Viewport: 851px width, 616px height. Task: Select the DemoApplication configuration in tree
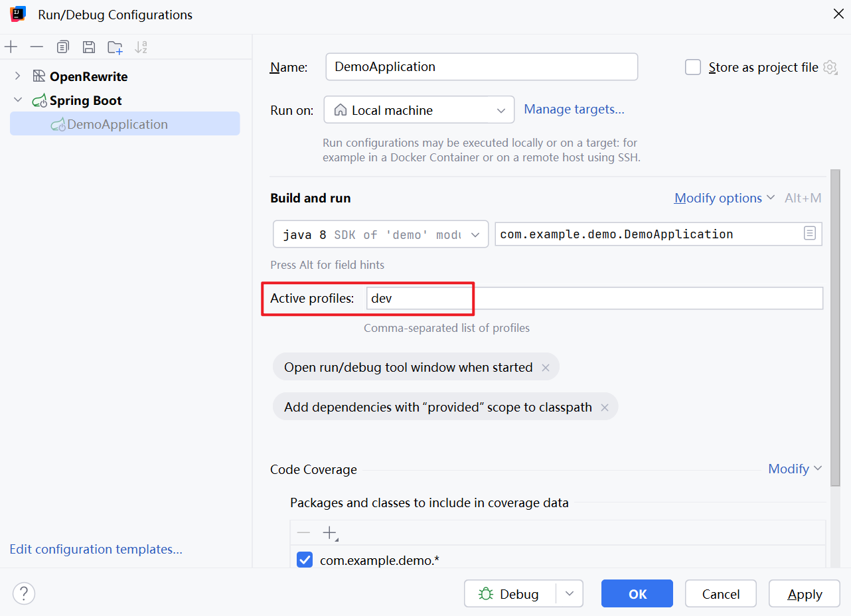point(125,124)
